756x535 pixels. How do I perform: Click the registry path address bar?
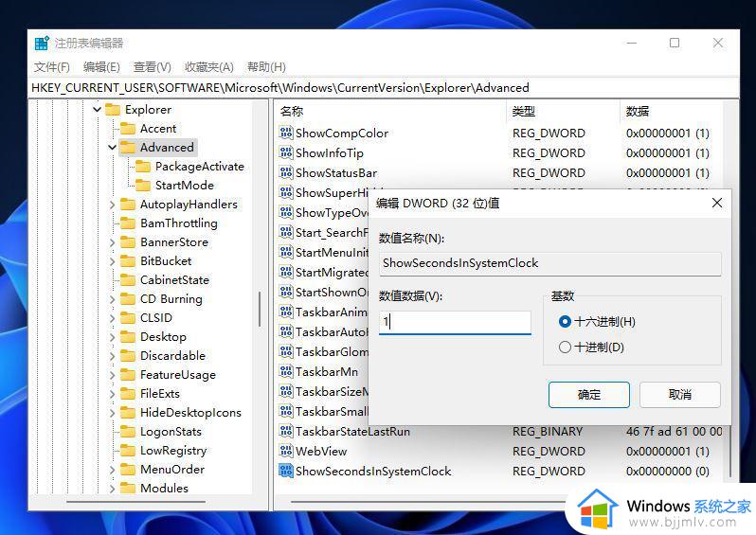coord(384,88)
